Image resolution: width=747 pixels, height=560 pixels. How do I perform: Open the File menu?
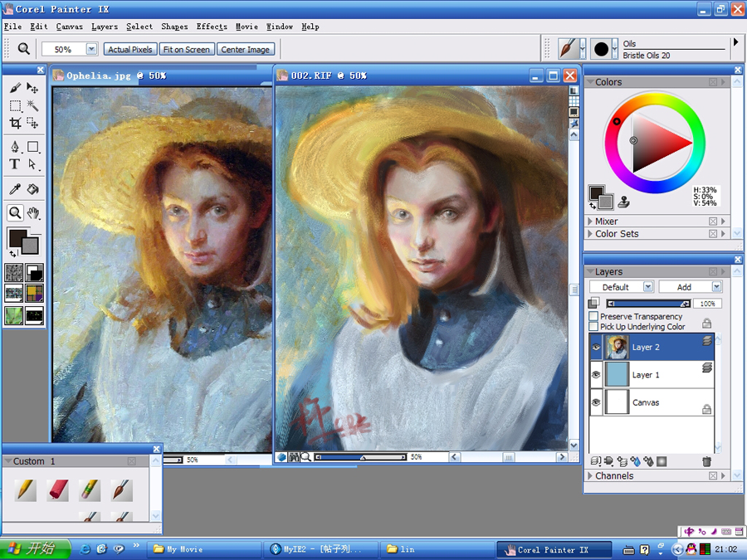(12, 27)
